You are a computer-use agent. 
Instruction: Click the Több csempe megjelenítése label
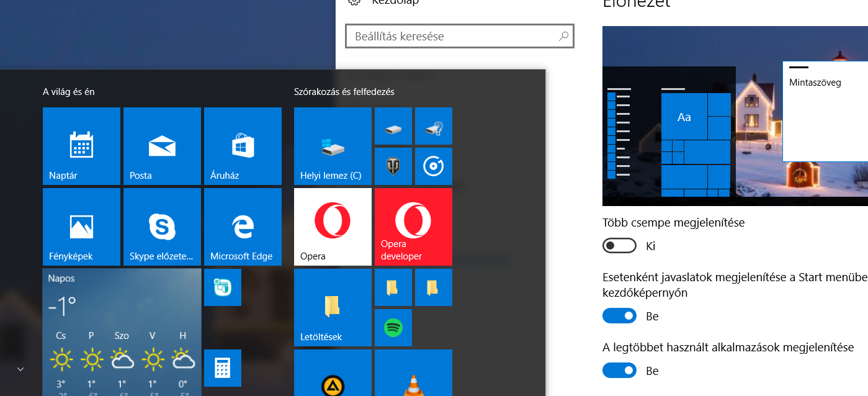pos(674,222)
